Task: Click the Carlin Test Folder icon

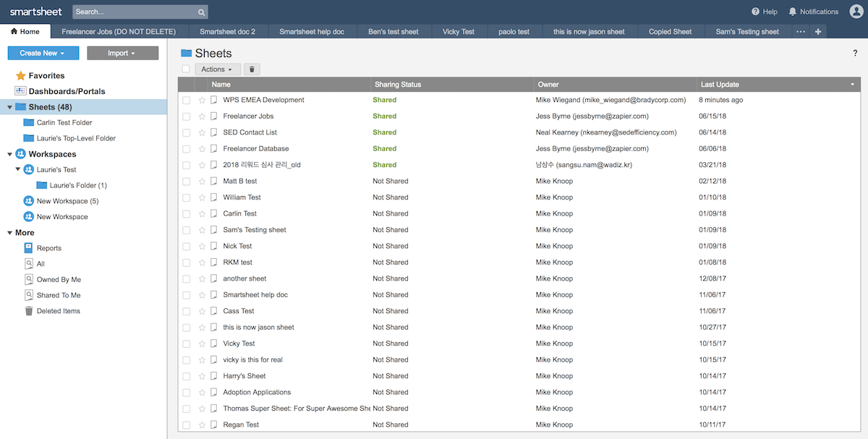Action: coord(29,123)
